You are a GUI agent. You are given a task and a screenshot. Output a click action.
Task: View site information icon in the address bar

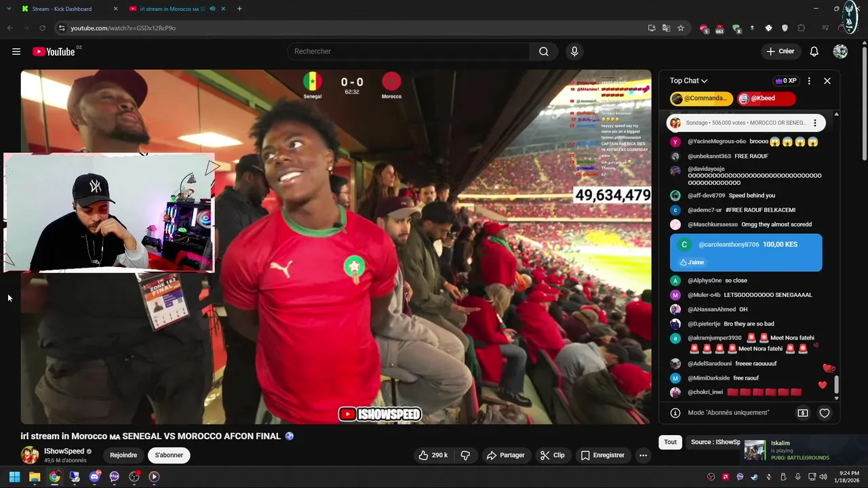point(62,28)
